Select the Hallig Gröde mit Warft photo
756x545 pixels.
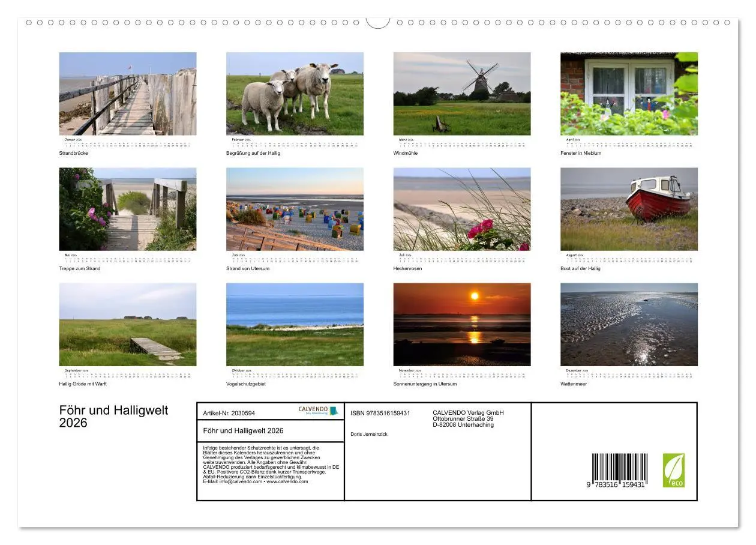click(x=128, y=325)
